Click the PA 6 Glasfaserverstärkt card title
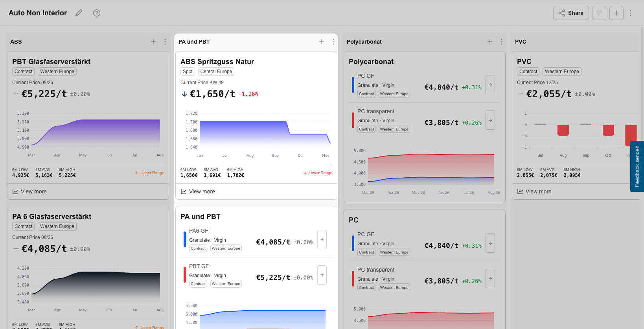 pyautogui.click(x=52, y=217)
